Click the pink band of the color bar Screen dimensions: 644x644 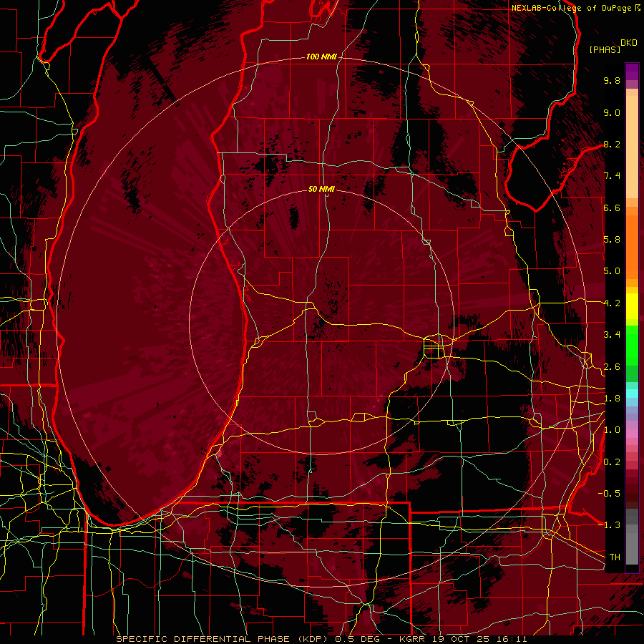click(632, 434)
